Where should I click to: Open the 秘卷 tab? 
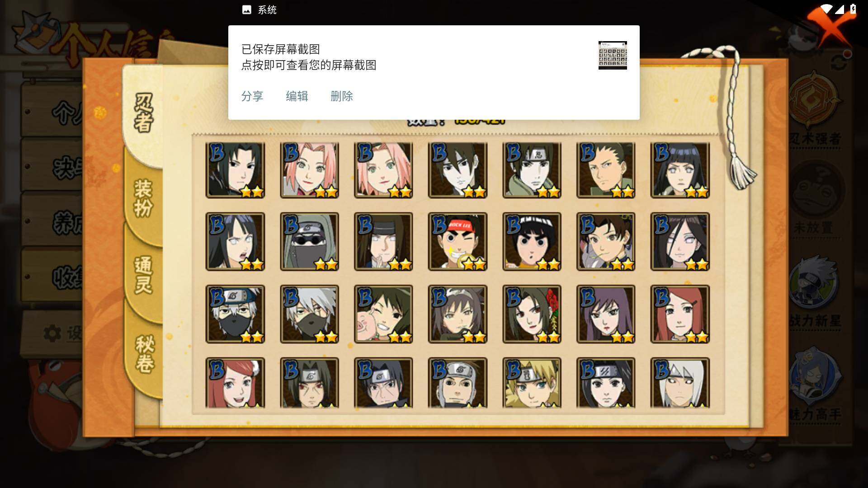tap(145, 354)
